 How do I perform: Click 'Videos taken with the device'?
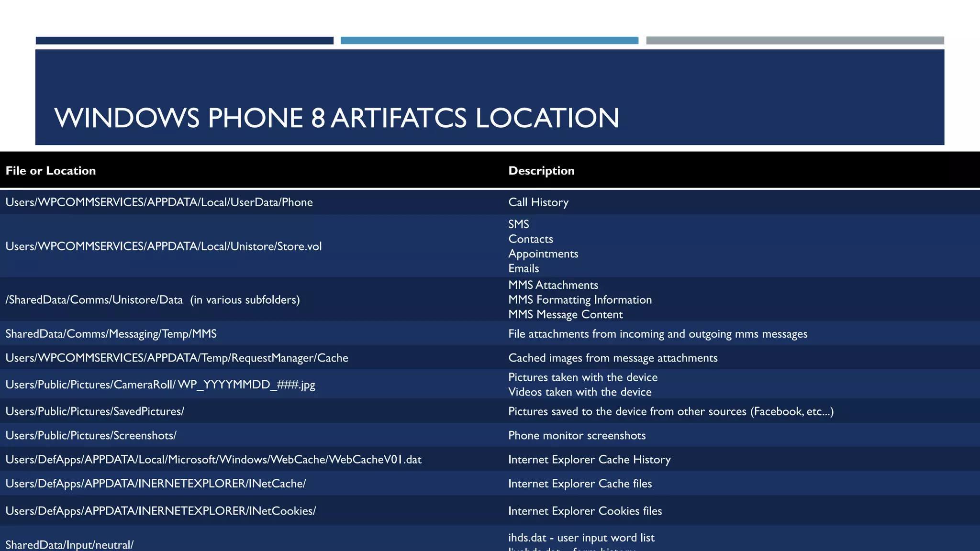pos(580,392)
